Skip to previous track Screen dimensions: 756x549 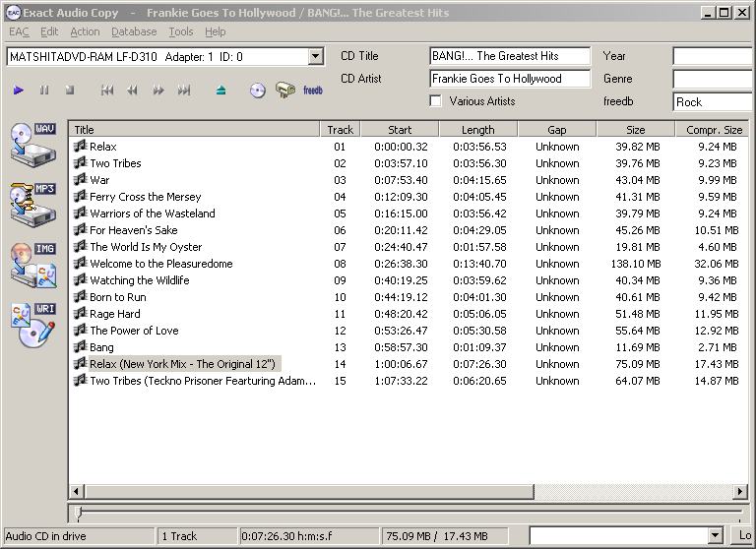pyautogui.click(x=107, y=91)
